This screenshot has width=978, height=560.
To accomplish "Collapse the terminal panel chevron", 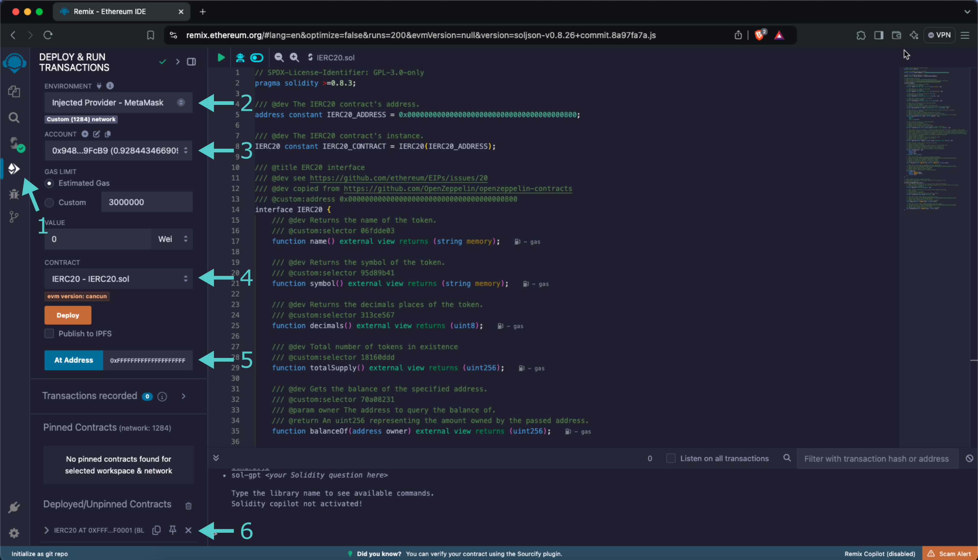I will coord(216,458).
